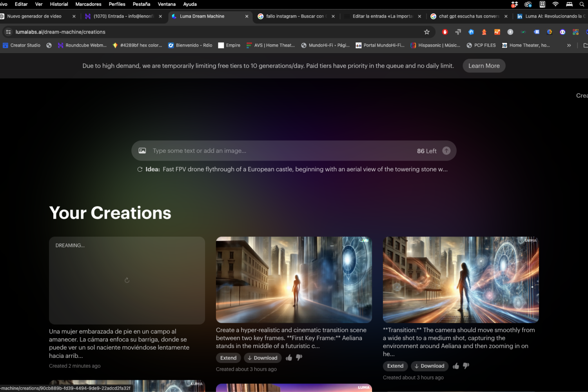
Task: Dislike the Transition camera video with thumbs down
Action: (x=466, y=366)
